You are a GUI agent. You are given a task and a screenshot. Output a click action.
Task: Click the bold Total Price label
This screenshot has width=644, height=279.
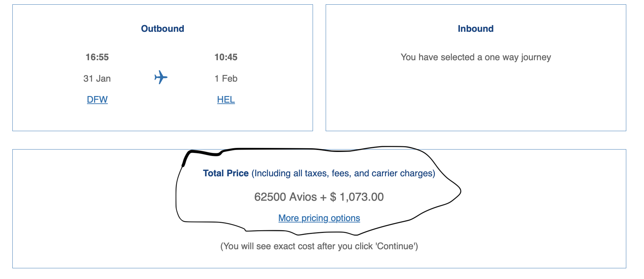pos(226,173)
